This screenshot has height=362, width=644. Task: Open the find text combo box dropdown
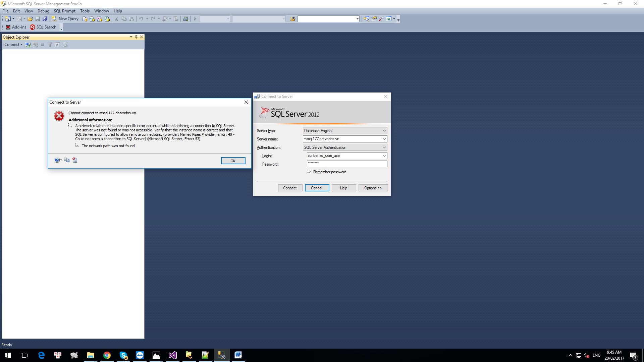[357, 19]
